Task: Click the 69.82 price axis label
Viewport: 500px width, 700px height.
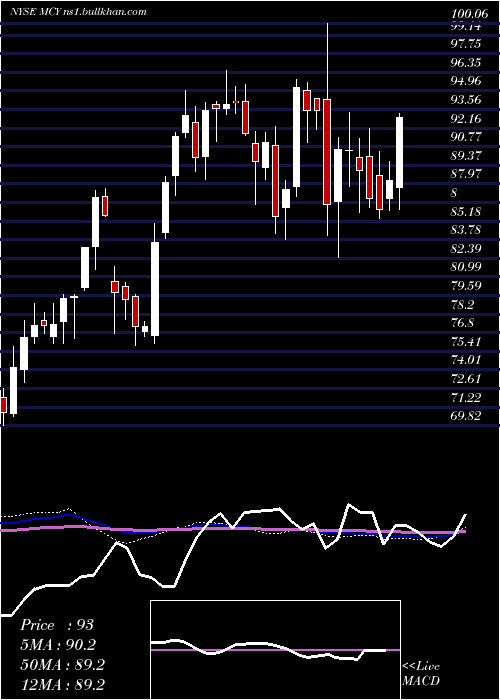Action: tap(467, 416)
